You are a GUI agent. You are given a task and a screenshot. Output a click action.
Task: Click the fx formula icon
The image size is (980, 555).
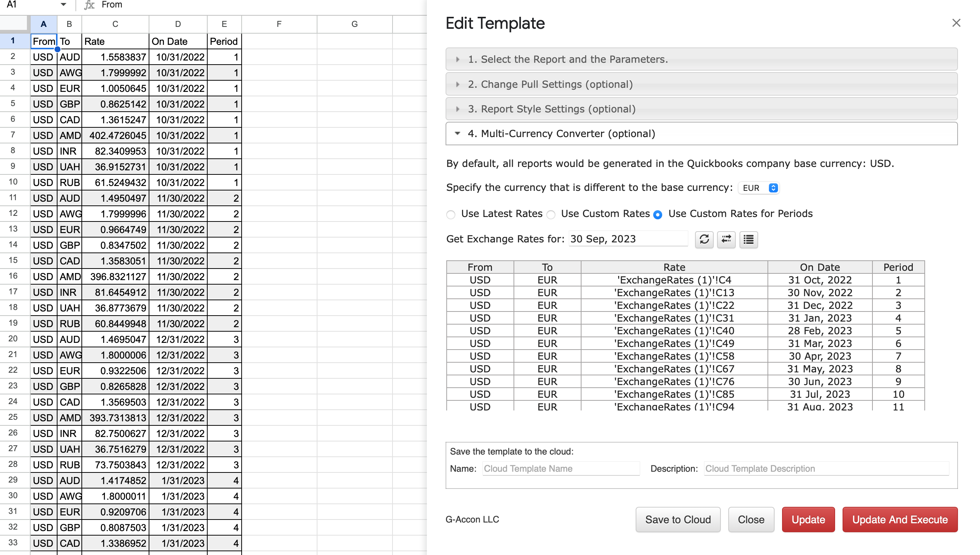tap(89, 5)
